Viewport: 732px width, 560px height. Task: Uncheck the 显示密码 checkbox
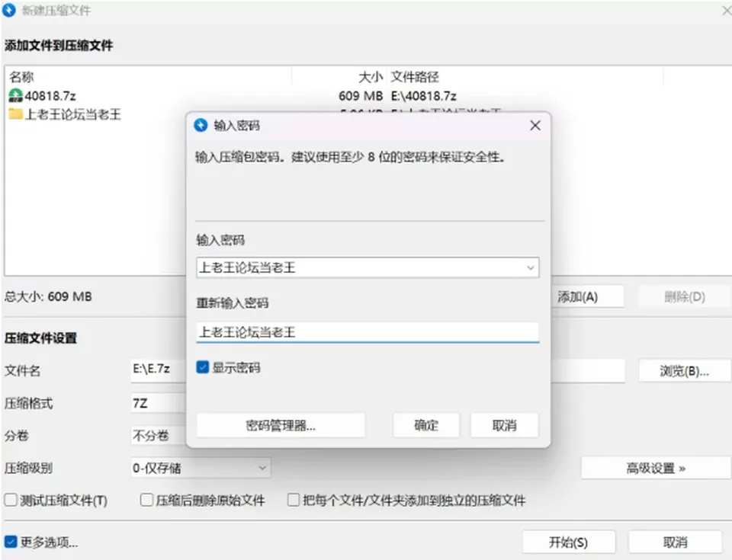[x=203, y=367]
